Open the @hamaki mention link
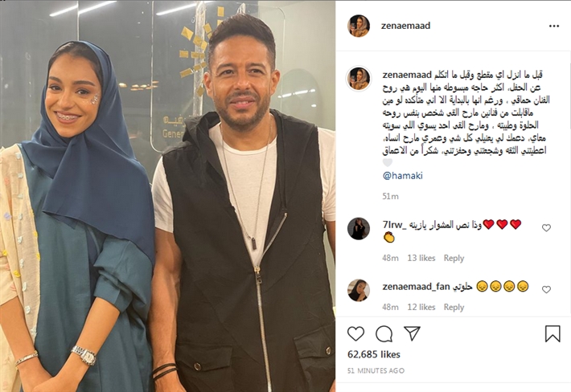 tap(403, 176)
